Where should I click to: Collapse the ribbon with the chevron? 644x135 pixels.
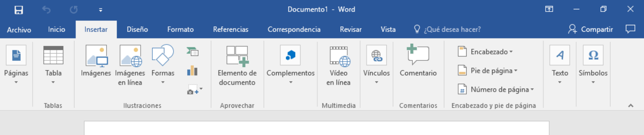[x=631, y=105]
